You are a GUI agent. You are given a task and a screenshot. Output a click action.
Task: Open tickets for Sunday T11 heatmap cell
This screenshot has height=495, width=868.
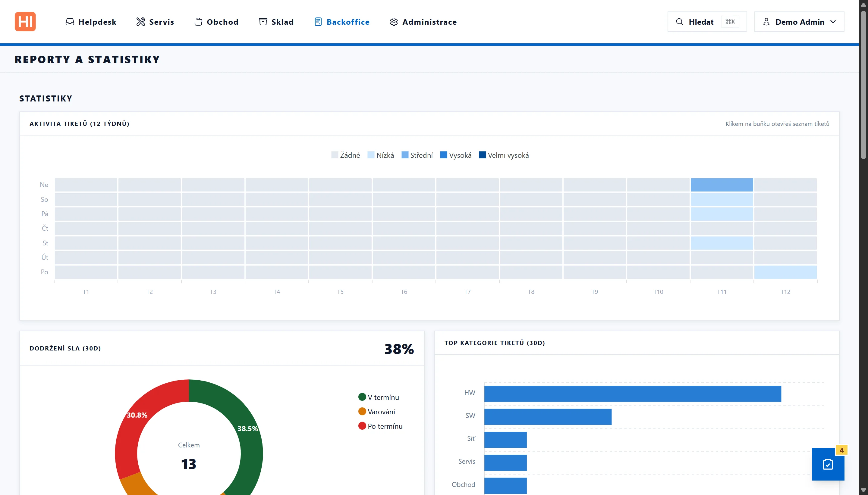click(722, 185)
